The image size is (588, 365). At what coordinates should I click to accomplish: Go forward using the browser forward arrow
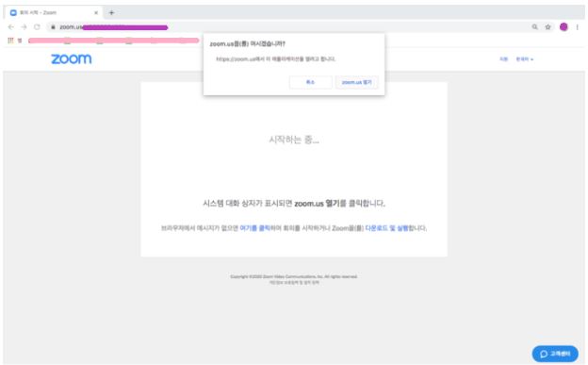point(24,27)
